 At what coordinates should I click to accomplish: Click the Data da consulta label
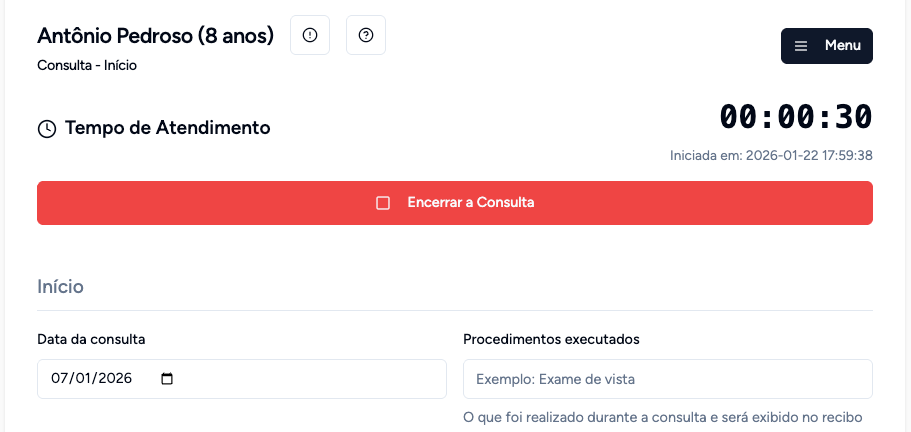(x=91, y=339)
